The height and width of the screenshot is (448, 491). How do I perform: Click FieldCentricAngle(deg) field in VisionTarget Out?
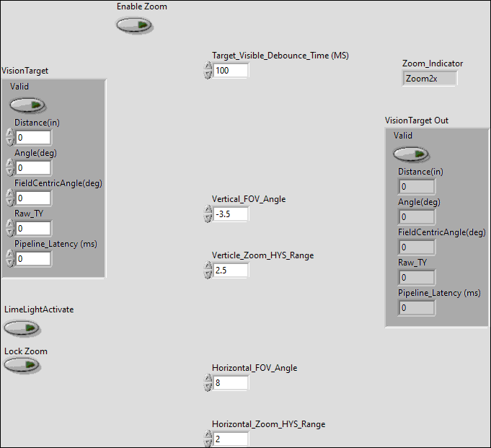[x=417, y=247]
